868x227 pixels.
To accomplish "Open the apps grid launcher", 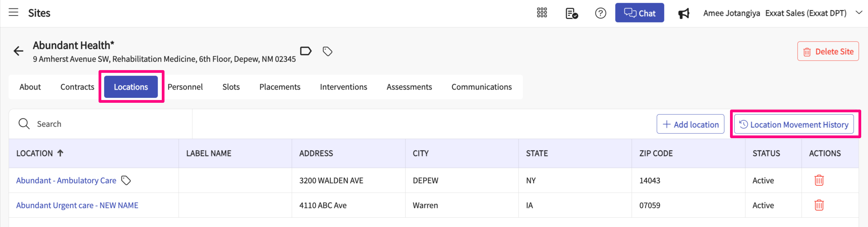I will [542, 13].
